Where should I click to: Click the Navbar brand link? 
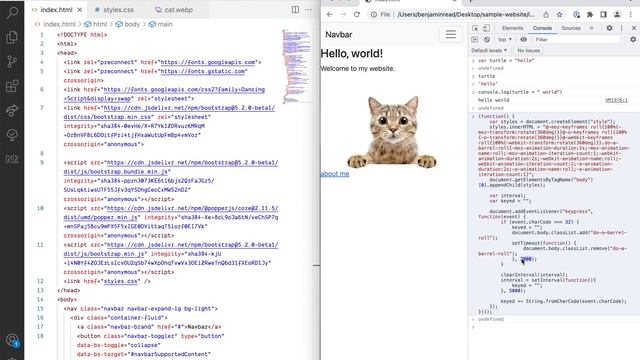click(338, 35)
